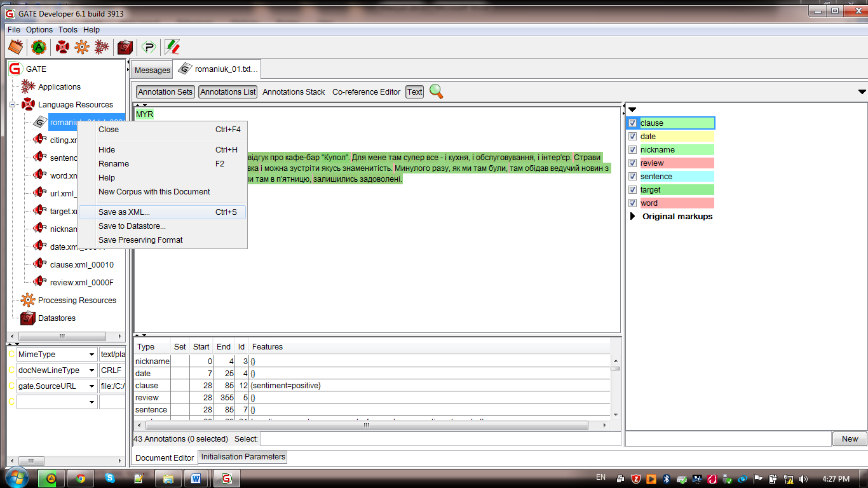Toggle the target annotation checkbox

click(x=632, y=190)
